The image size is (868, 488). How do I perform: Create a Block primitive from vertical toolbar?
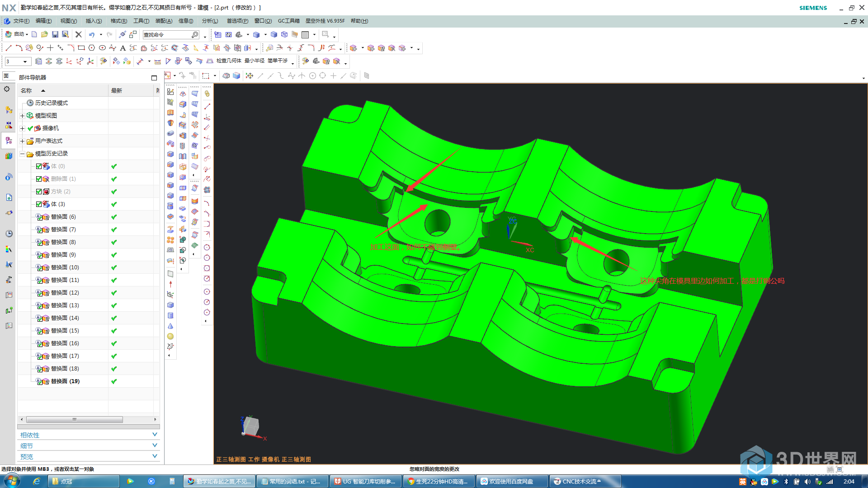point(170,305)
